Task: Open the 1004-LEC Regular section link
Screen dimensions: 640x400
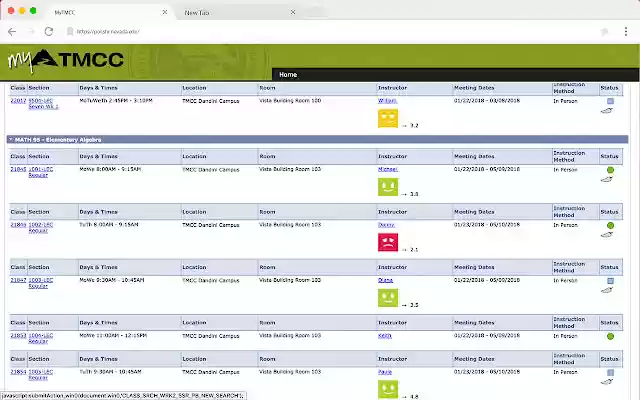Action: click(40, 338)
